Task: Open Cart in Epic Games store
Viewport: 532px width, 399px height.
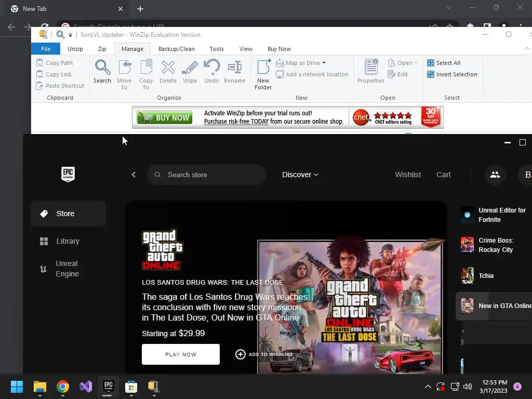Action: [444, 175]
